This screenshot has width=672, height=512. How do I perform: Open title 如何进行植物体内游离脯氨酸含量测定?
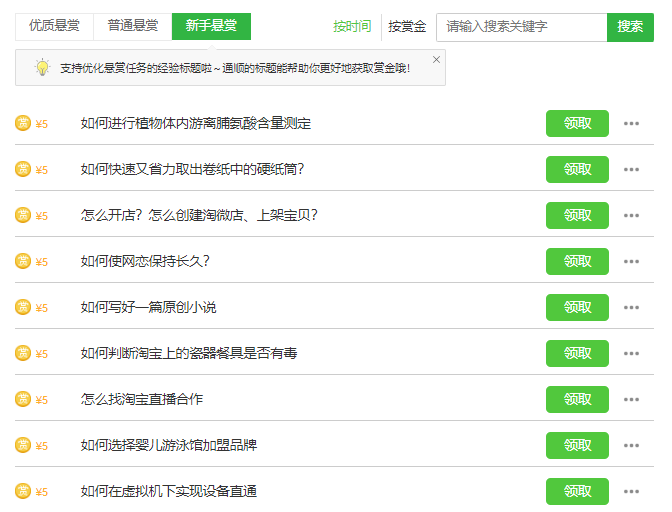[196, 123]
